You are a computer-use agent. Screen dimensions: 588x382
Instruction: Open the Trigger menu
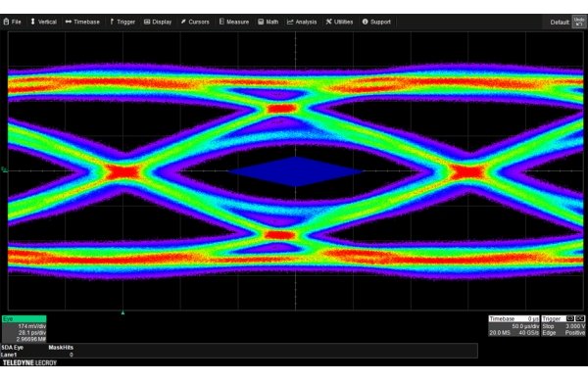coord(122,22)
